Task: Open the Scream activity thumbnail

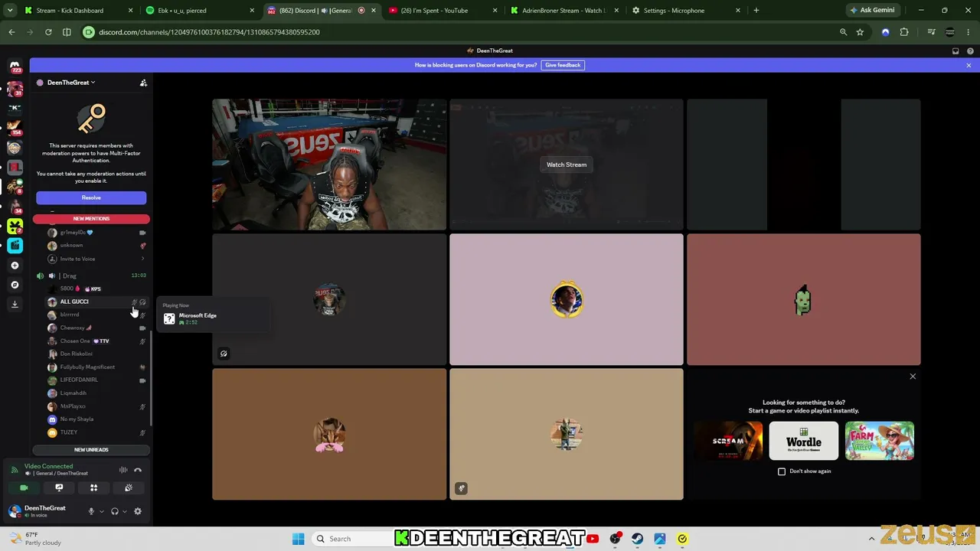Action: click(728, 441)
